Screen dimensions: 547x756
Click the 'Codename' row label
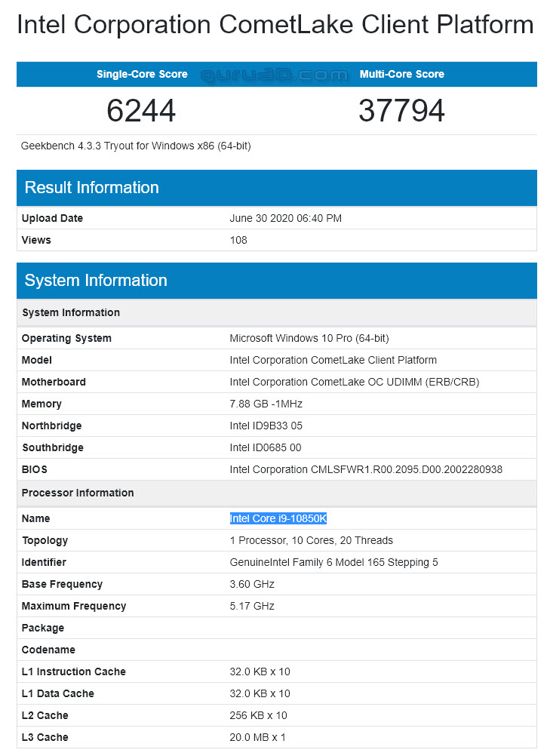point(48,650)
